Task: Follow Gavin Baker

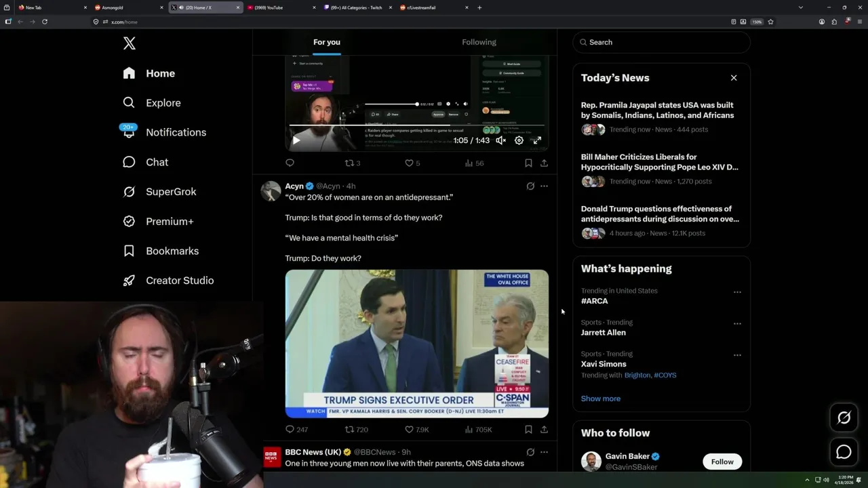Action: (722, 462)
